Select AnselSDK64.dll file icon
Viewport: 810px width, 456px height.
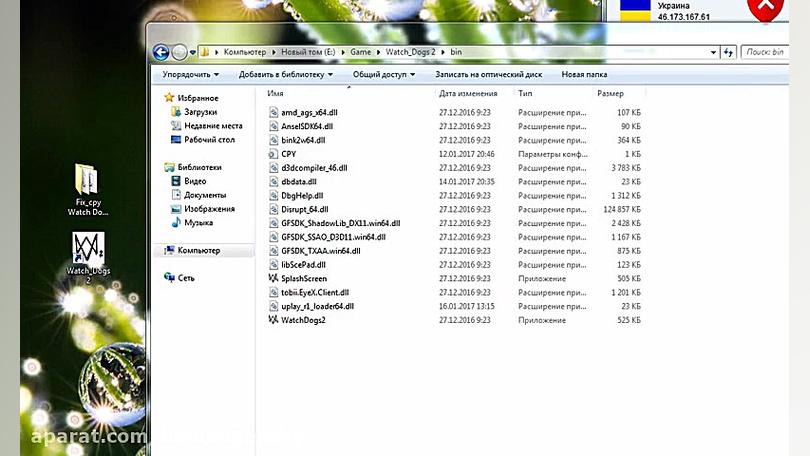[x=273, y=126]
